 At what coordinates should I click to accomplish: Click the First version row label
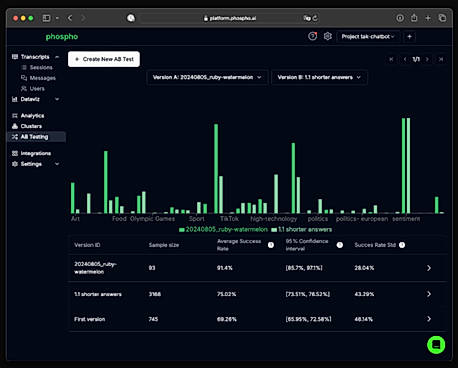90,319
